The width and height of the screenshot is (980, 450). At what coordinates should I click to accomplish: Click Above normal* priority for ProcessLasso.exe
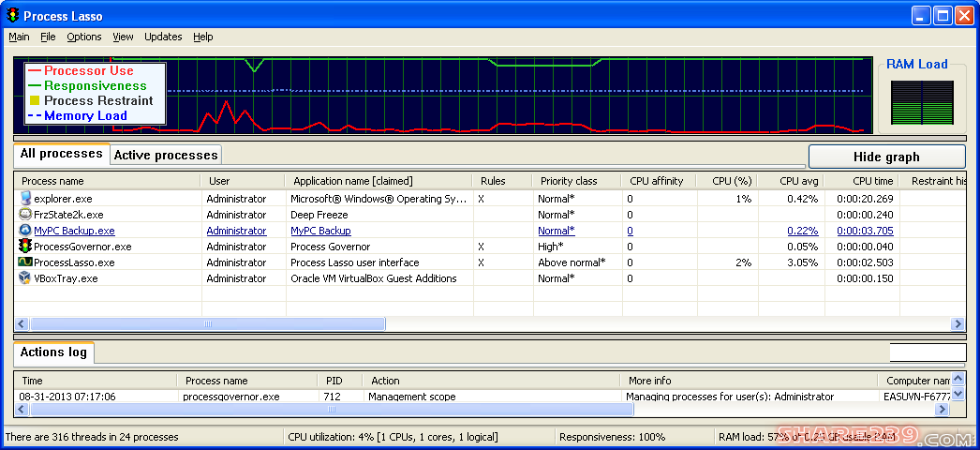pos(572,262)
